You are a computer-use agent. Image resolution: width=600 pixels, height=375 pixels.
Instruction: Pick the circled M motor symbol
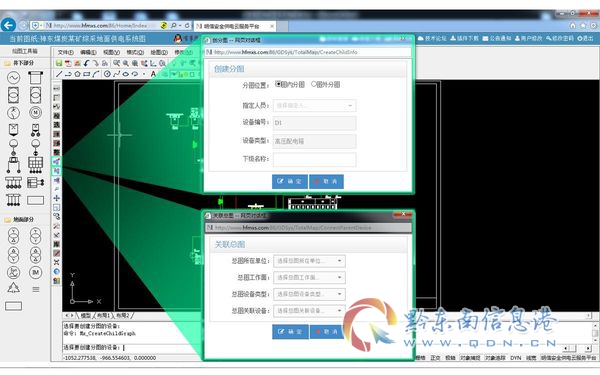pyautogui.click(x=36, y=112)
